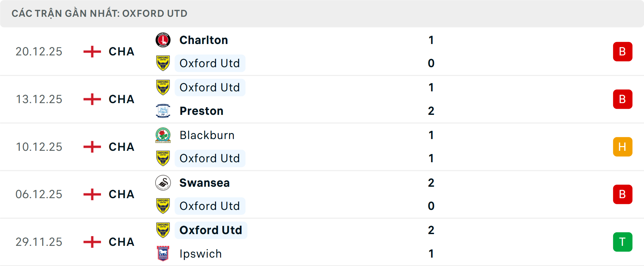Click the Blackburn Rovers crest icon
The image size is (644, 266).
click(163, 135)
